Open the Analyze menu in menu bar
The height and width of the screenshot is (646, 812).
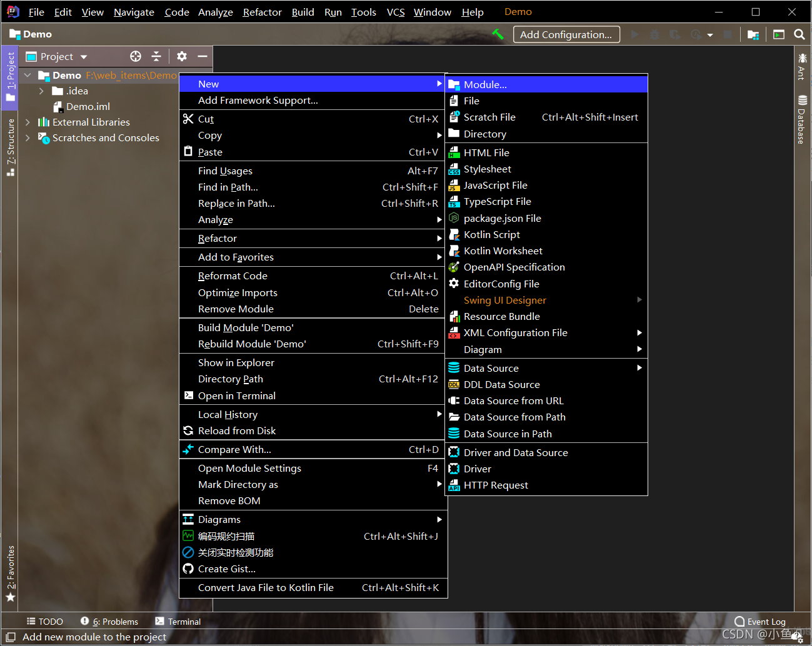coord(216,12)
